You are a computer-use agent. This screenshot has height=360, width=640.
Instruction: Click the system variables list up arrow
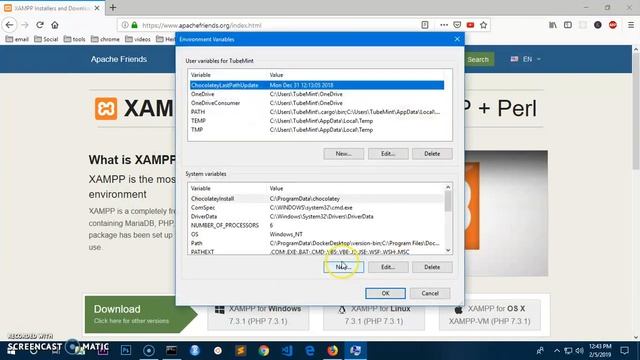448,187
